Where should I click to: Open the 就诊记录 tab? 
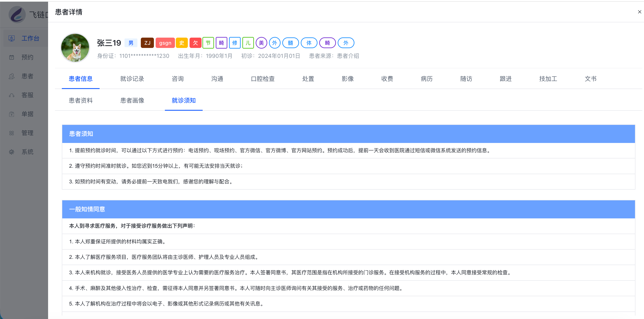(x=132, y=79)
